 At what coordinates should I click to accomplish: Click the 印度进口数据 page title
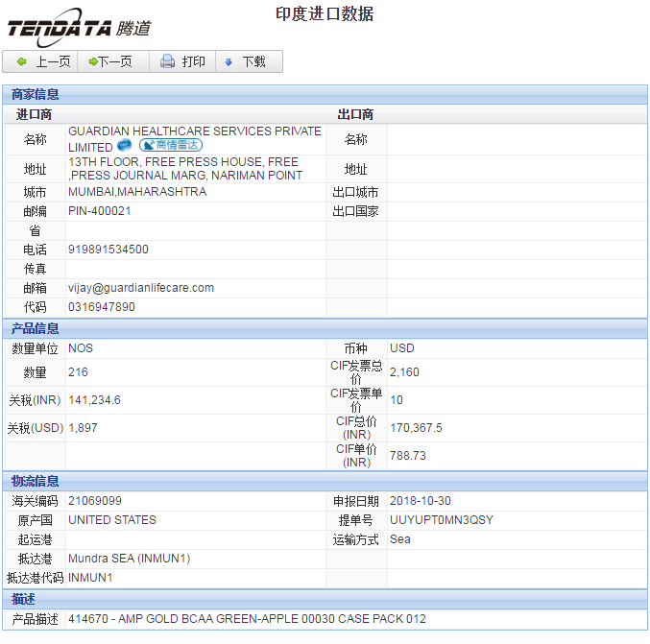(325, 13)
